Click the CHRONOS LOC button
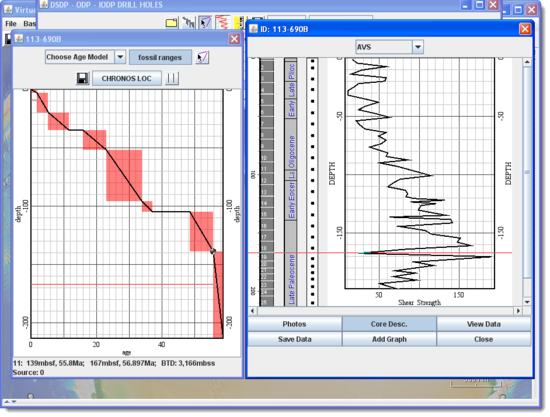The width and height of the screenshot is (550, 417). [x=127, y=78]
